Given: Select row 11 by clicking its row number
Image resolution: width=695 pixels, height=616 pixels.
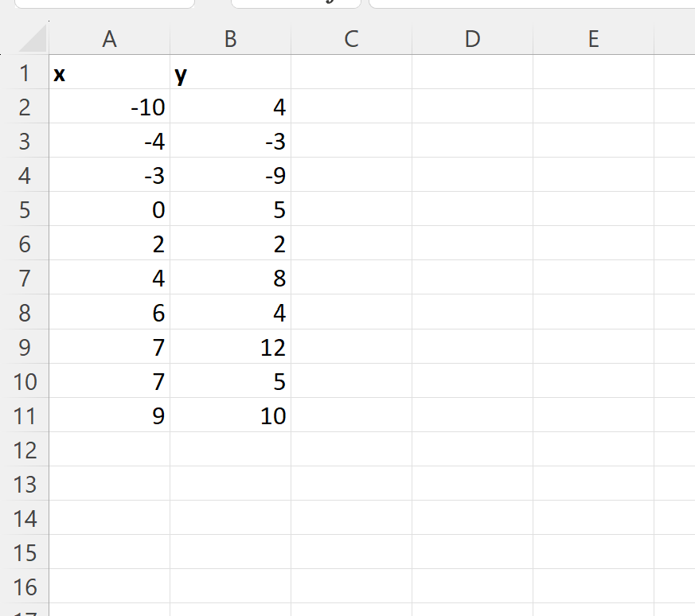Looking at the screenshot, I should (x=25, y=415).
